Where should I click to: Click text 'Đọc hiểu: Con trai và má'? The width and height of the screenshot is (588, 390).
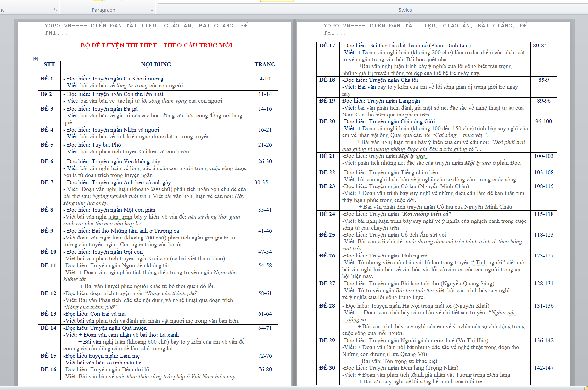point(95,314)
